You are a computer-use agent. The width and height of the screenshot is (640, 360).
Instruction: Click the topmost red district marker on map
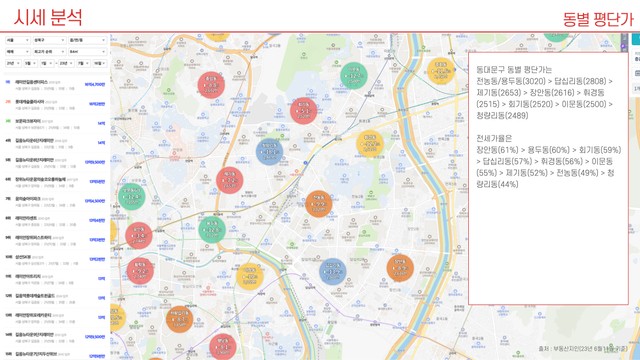click(x=211, y=85)
